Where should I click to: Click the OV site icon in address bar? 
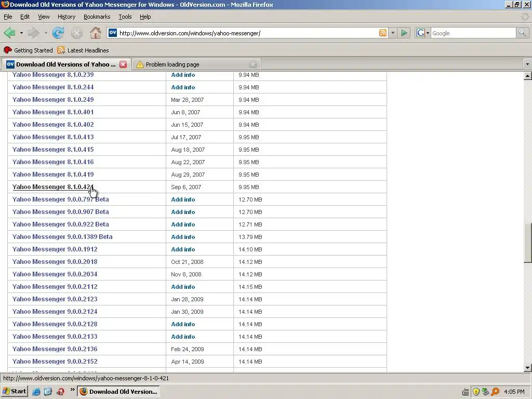113,33
